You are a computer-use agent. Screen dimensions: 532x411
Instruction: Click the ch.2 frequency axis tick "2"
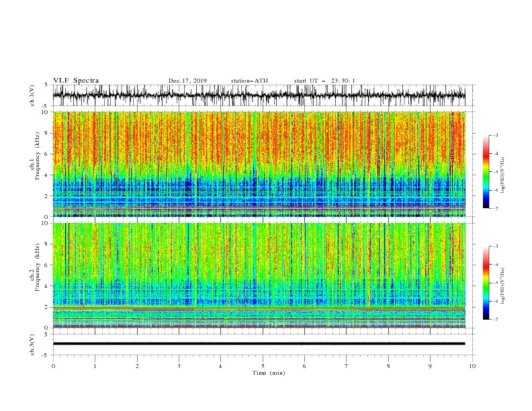point(47,307)
